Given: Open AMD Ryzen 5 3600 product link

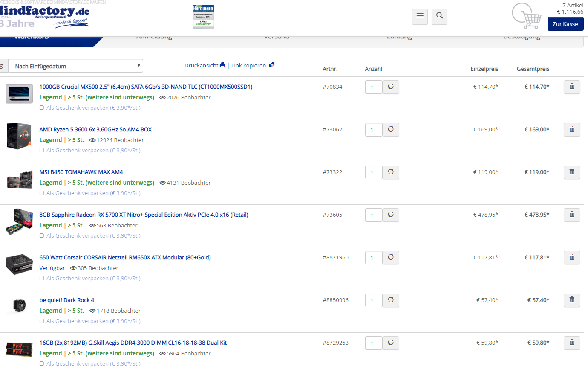Looking at the screenshot, I should pos(95,129).
